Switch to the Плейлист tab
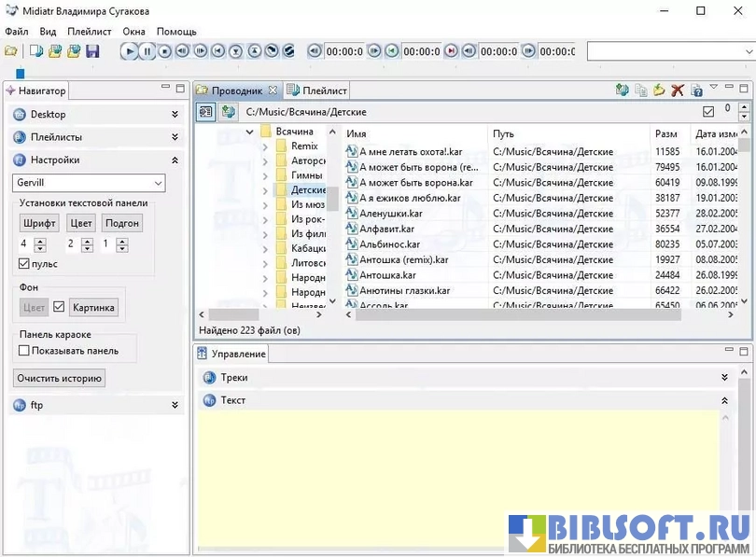756x557 pixels. coord(317,91)
